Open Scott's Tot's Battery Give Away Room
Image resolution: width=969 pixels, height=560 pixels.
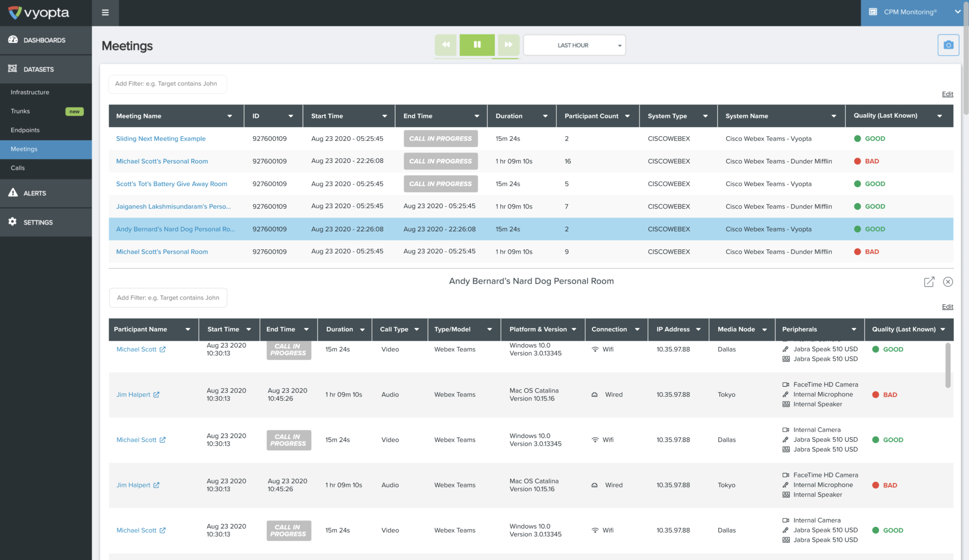pyautogui.click(x=172, y=184)
